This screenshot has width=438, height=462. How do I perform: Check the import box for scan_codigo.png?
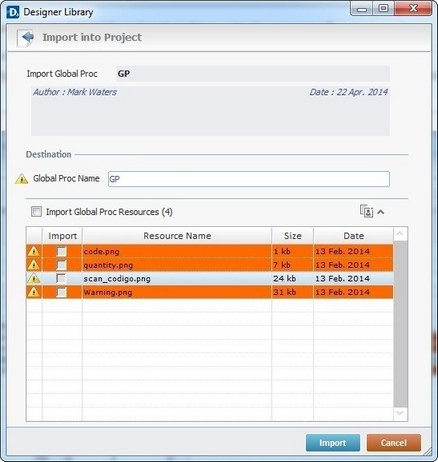pyautogui.click(x=62, y=278)
